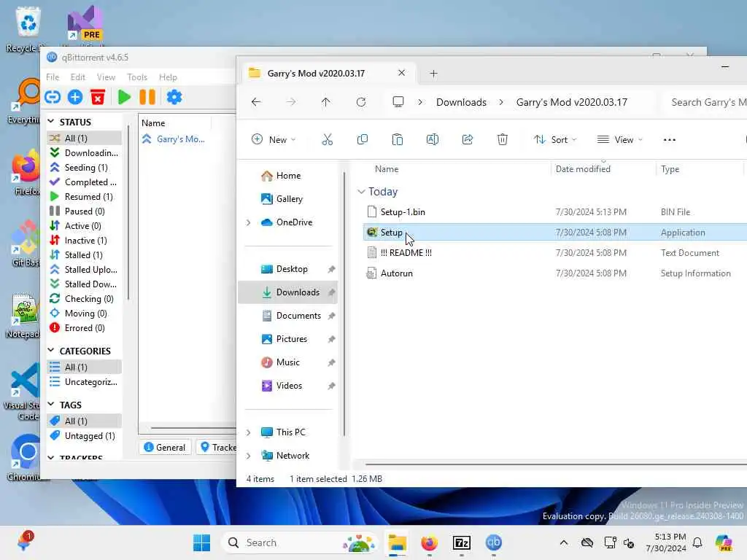Open Firefox from the taskbar
This screenshot has width=747, height=560.
tap(429, 542)
